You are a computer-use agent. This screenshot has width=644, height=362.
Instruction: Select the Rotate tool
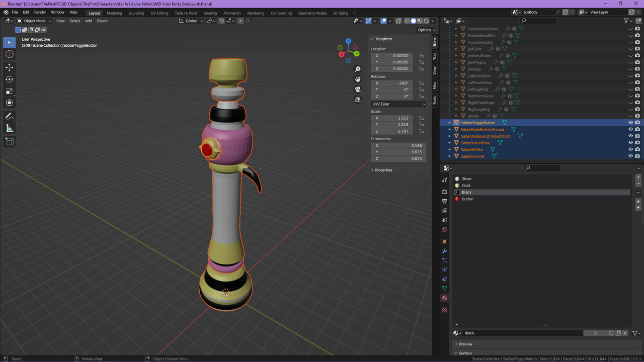pyautogui.click(x=10, y=79)
